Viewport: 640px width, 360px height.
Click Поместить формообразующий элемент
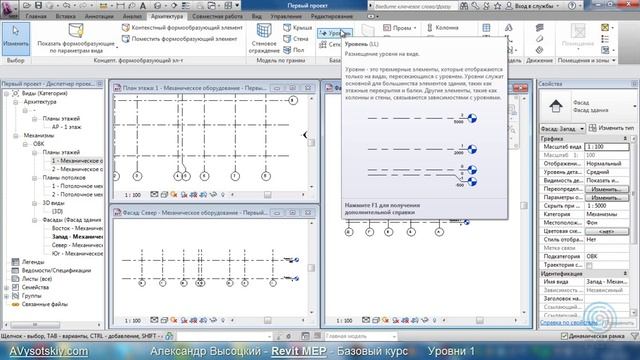[179, 39]
